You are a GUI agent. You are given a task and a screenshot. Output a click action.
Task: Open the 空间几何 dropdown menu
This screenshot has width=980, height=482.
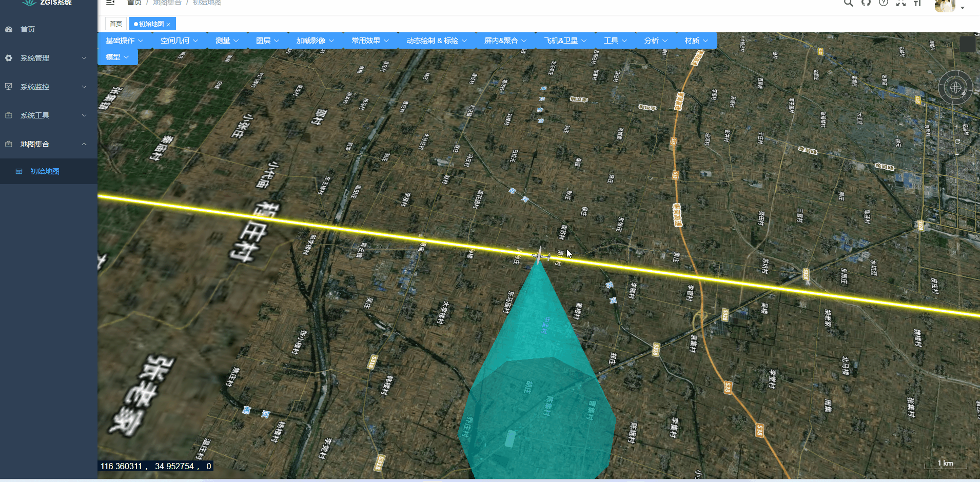(x=180, y=41)
